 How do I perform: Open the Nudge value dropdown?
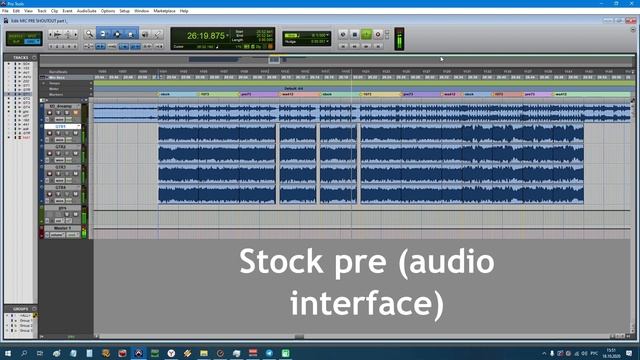pos(328,41)
